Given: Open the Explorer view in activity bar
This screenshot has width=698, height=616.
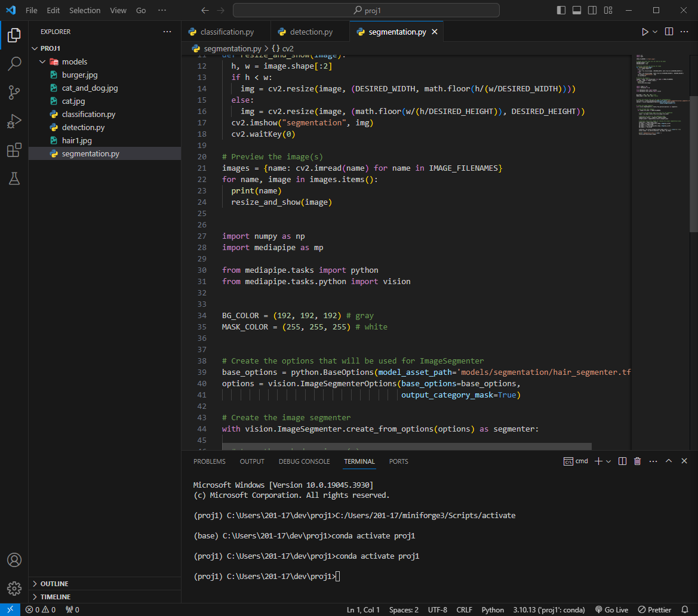Looking at the screenshot, I should pos(14,35).
